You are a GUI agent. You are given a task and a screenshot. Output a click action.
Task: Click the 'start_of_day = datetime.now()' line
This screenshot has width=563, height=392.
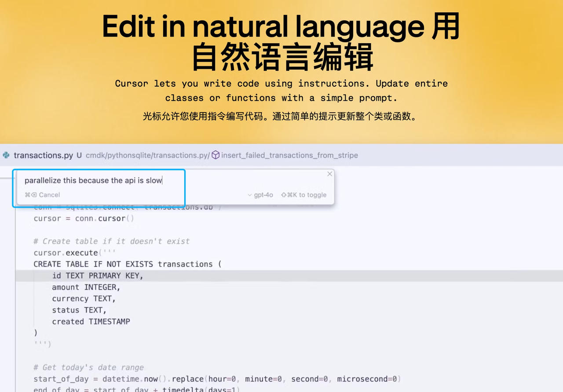[217, 379]
